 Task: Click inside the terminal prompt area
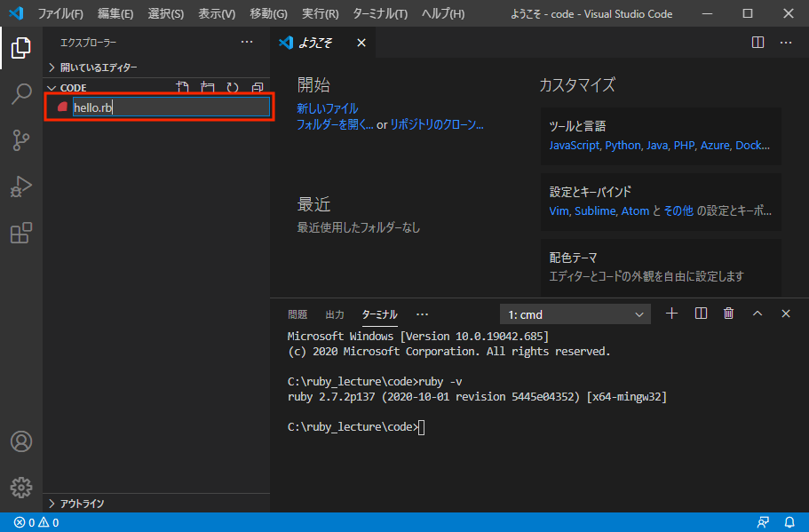(421, 427)
